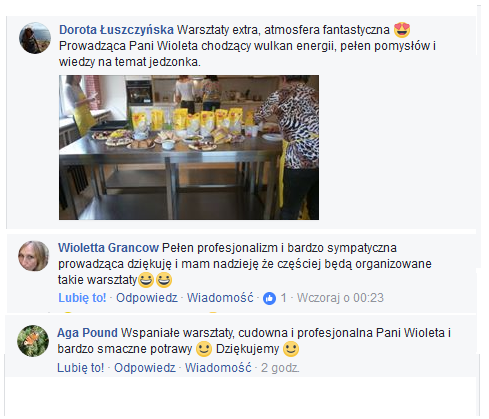Open the workshop kitchen photo attachment

189,147
